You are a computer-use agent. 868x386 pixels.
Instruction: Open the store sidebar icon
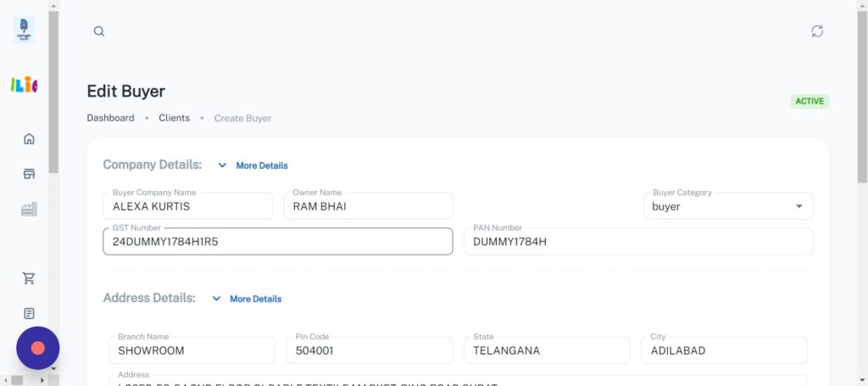(29, 174)
